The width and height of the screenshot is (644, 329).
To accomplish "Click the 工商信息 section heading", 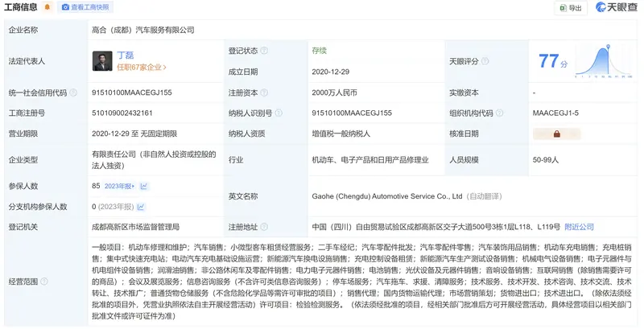I will point(21,7).
